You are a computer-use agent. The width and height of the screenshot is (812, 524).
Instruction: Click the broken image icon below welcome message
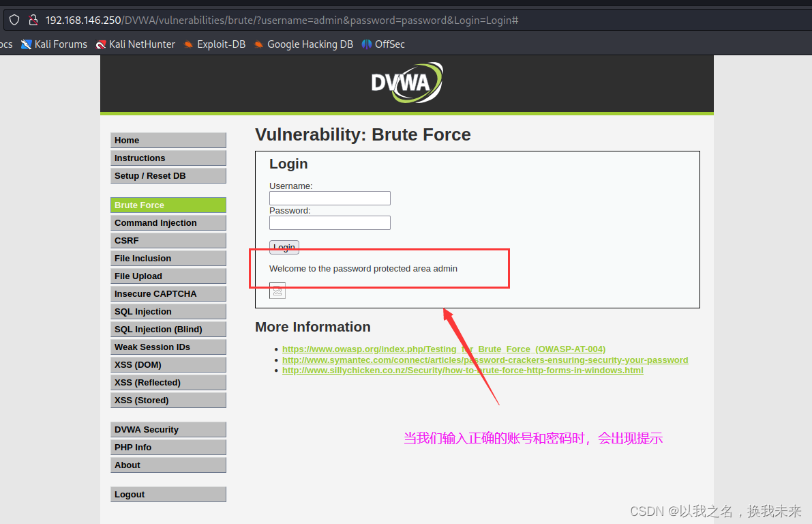click(x=277, y=291)
